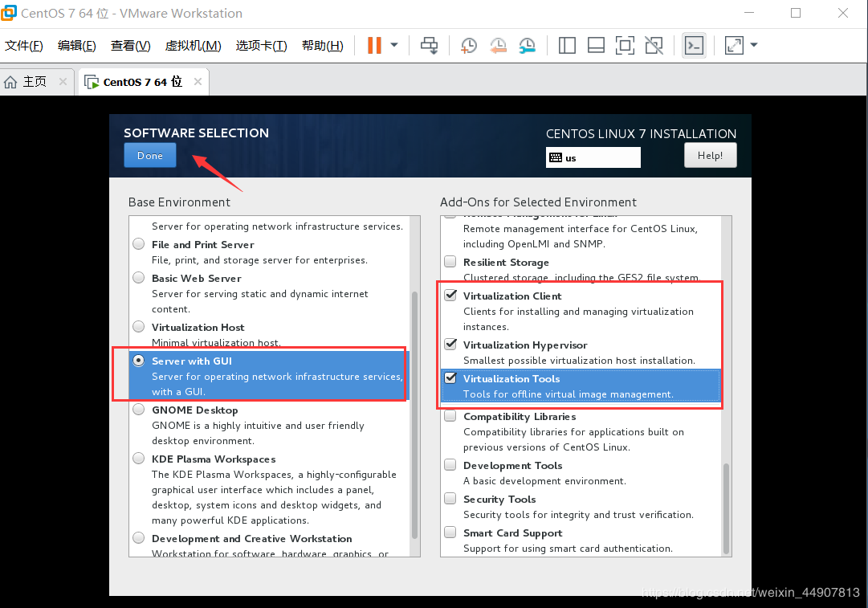
Task: Check the Security Tools add-on
Action: 450,499
